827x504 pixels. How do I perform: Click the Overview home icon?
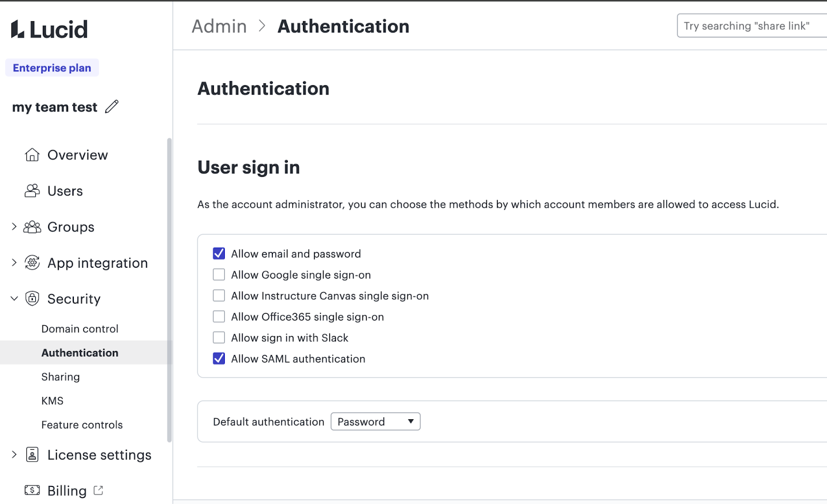tap(32, 155)
